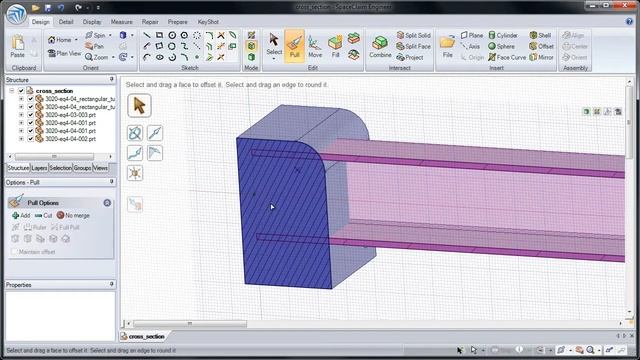Image resolution: width=640 pixels, height=360 pixels.
Task: Open the Zoom dropdown arrow
Action: 113,58
